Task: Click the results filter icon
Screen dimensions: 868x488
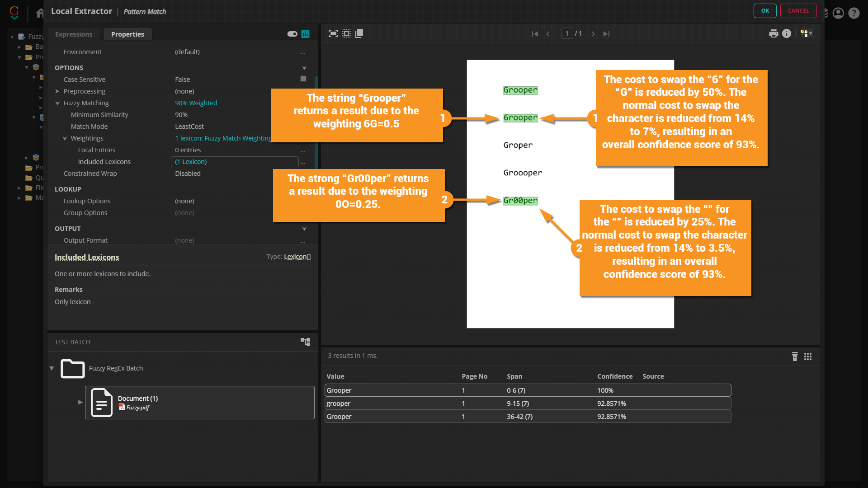Action: coord(795,357)
